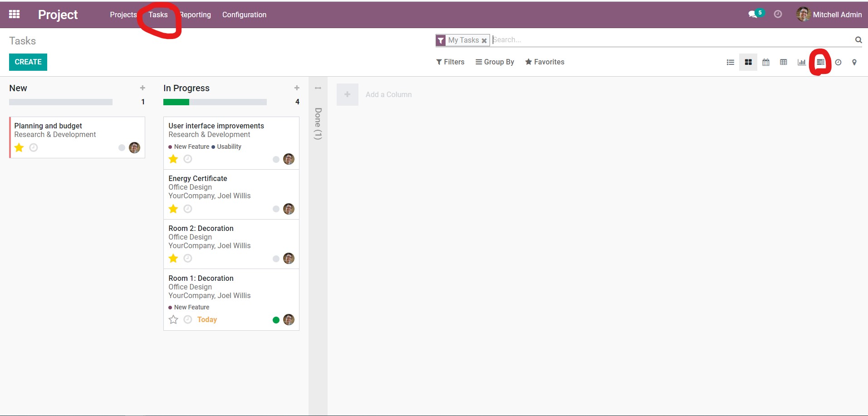Toggle the star on Planning and budget task

point(19,148)
